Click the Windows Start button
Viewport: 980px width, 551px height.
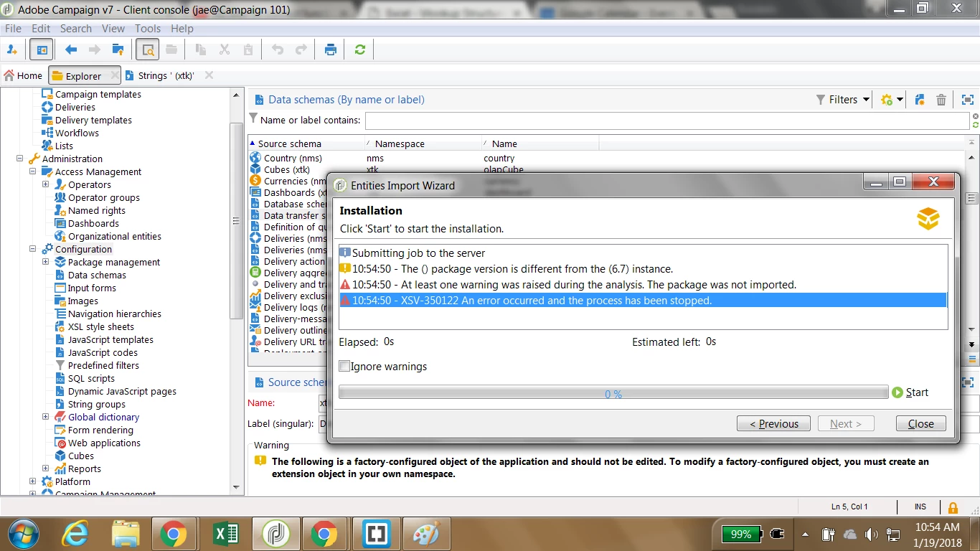click(22, 534)
